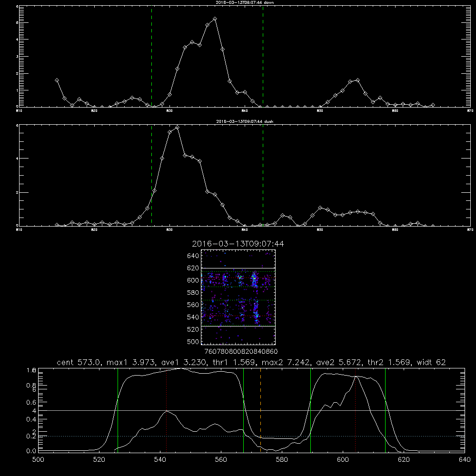This screenshot has height=476, width=476.
Task: Select the green vertical line near 589
Action: pyautogui.click(x=310, y=410)
